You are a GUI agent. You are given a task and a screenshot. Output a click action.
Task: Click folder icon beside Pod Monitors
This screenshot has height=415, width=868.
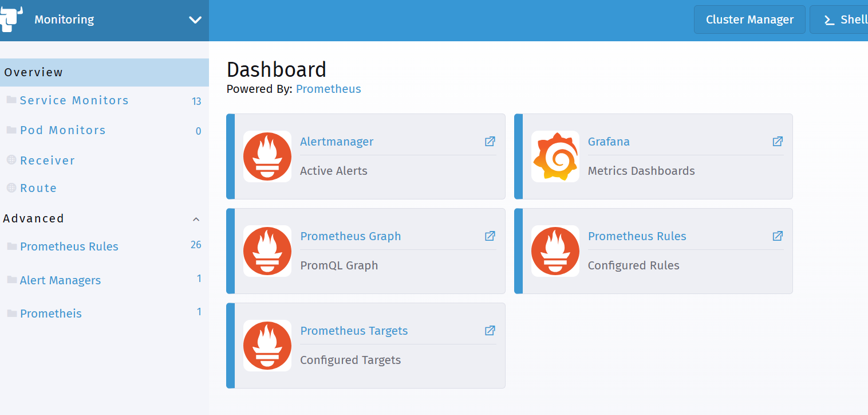[x=11, y=130]
